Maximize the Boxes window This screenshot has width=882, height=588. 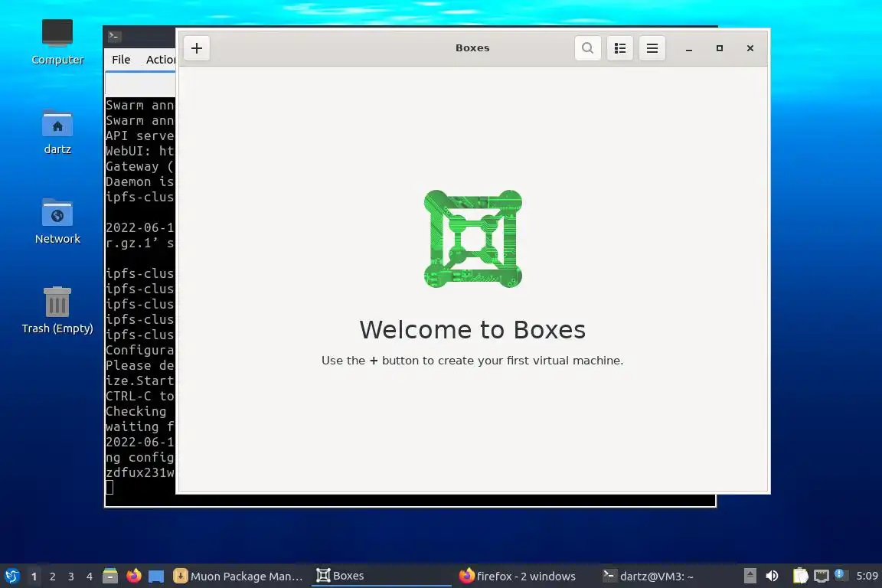tap(720, 49)
